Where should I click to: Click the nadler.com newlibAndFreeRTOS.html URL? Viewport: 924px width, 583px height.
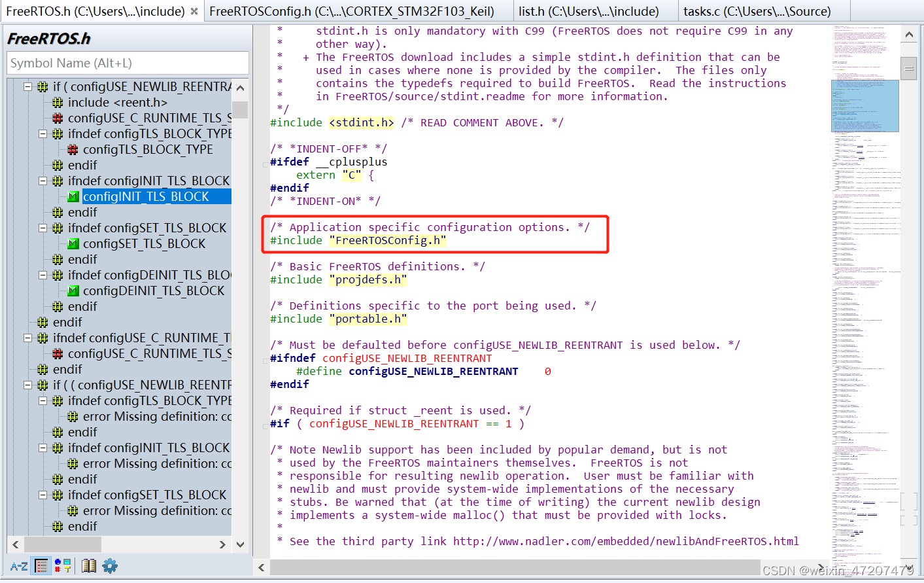(x=626, y=542)
